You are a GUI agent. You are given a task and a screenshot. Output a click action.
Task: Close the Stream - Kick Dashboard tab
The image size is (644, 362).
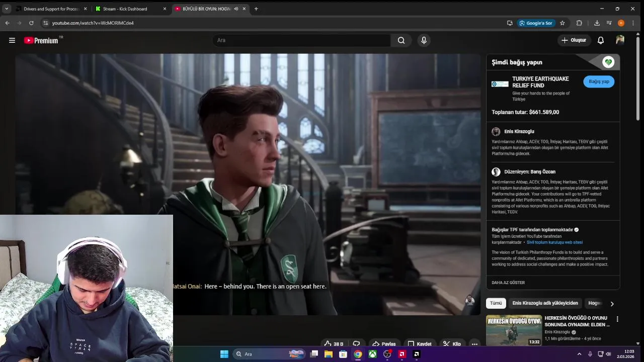[x=165, y=9]
